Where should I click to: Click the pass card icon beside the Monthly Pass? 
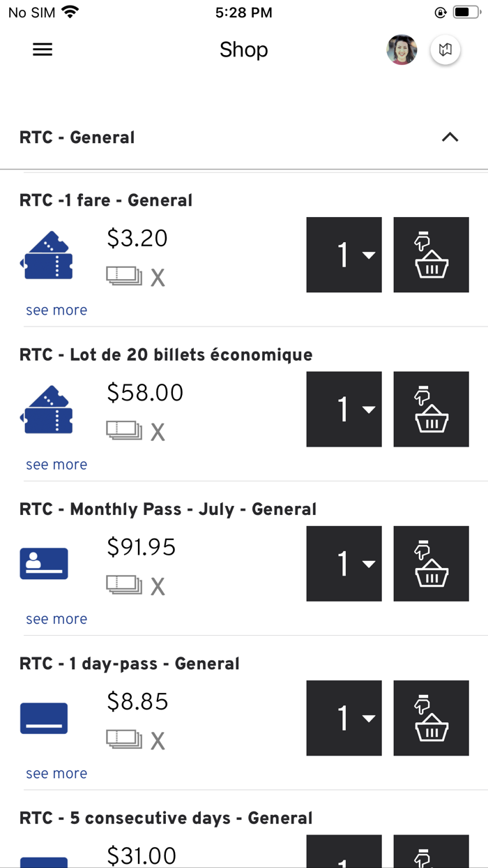click(x=43, y=563)
